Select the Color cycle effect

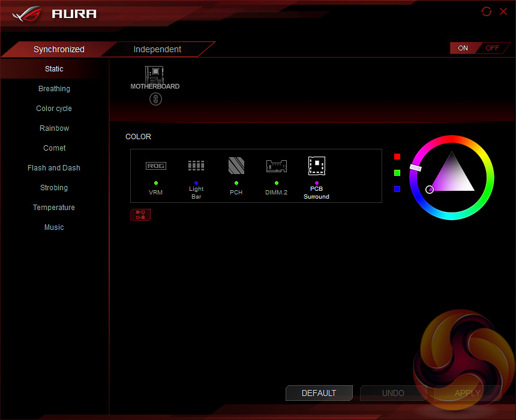click(54, 108)
